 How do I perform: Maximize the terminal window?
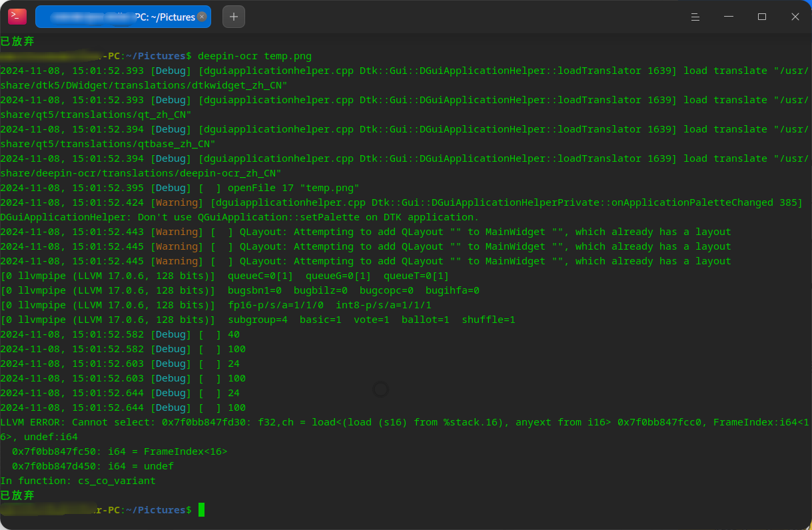[762, 17]
